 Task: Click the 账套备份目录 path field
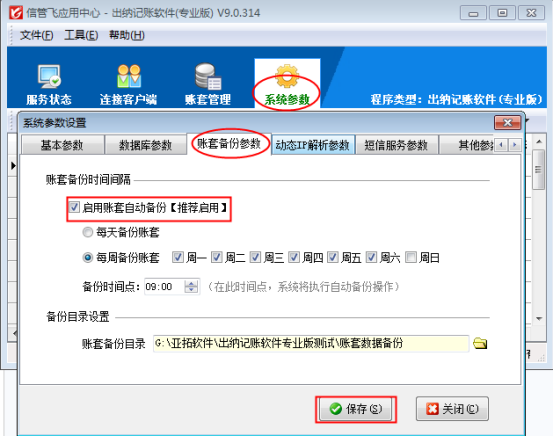(311, 343)
